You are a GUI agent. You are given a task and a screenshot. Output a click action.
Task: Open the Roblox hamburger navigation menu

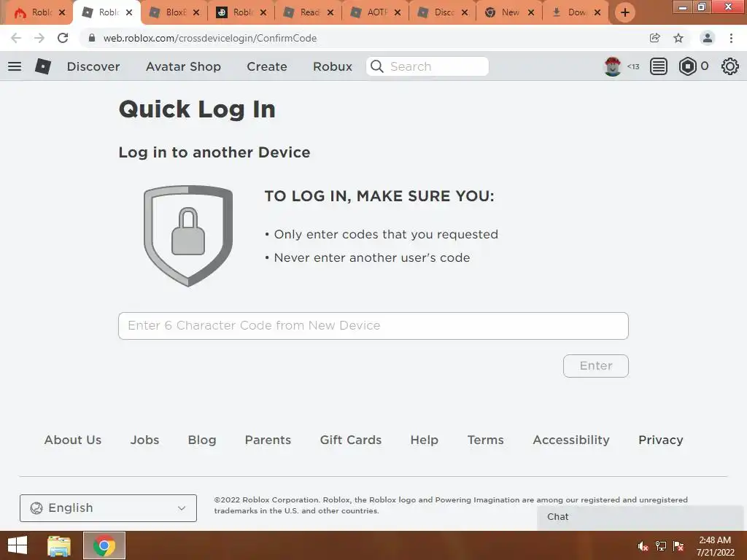point(15,66)
